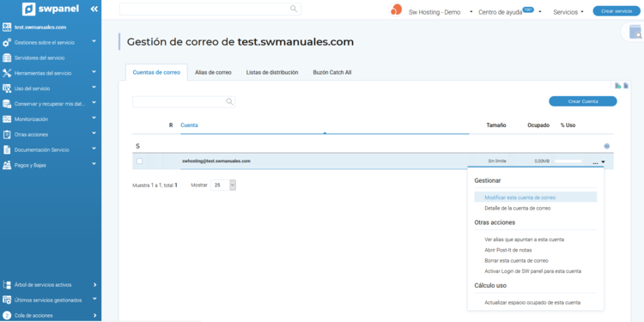Expand Herramientas del servicio chevron
Image resolution: width=644 pixels, height=322 pixels.
(94, 72)
